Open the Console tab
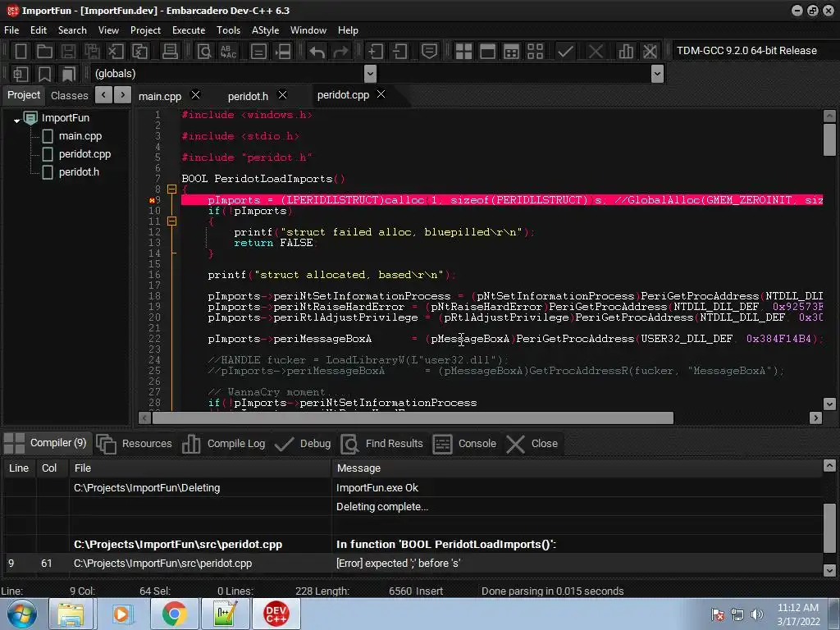This screenshot has width=840, height=630. pos(464,444)
